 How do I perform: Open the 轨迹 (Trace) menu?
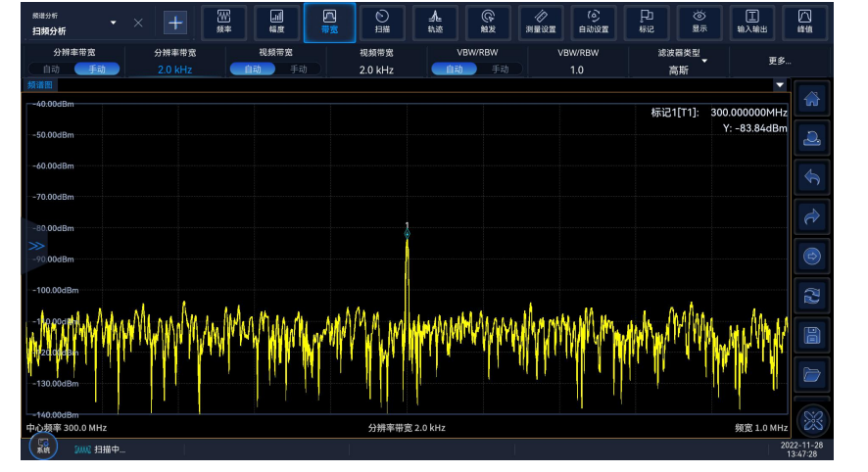[435, 22]
